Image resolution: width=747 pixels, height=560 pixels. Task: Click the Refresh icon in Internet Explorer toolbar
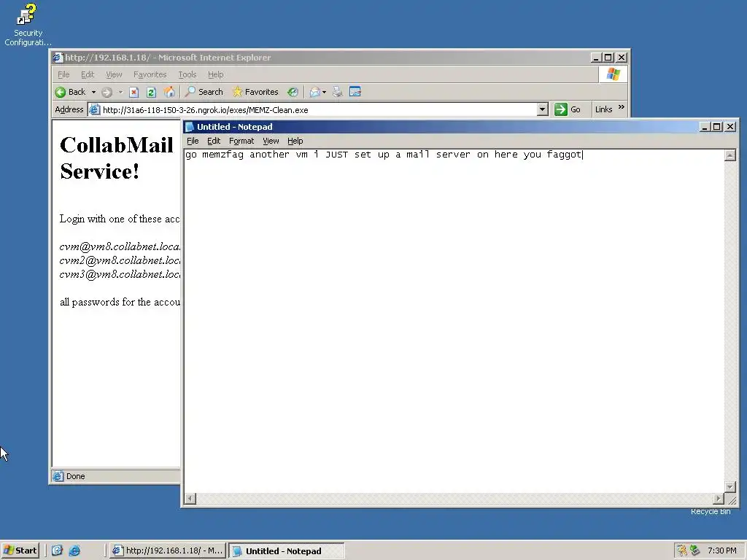[x=151, y=93]
